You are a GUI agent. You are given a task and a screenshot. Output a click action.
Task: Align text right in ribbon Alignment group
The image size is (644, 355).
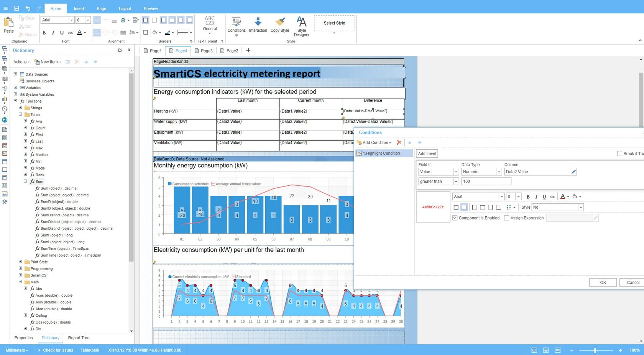114,33
